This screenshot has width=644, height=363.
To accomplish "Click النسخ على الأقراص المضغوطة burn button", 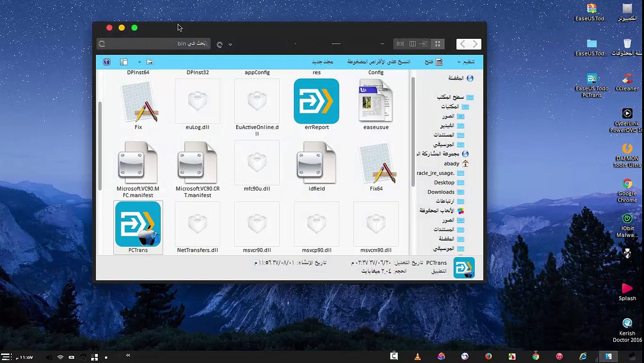I will click(x=378, y=62).
